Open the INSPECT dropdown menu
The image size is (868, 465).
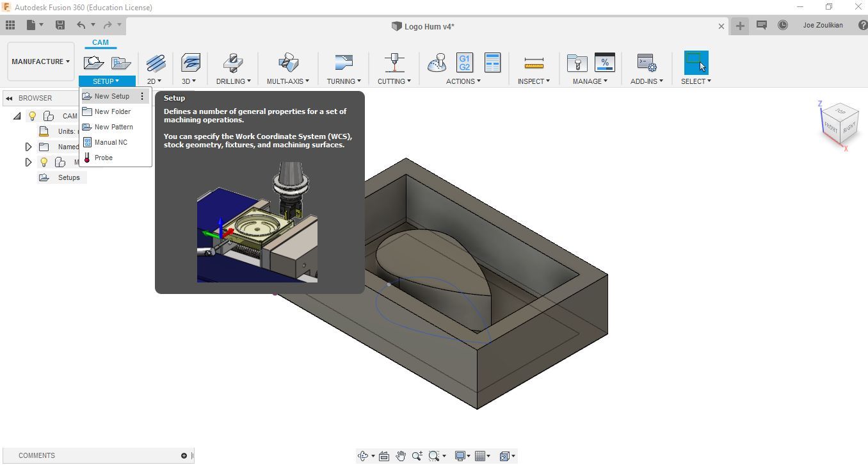[x=534, y=81]
